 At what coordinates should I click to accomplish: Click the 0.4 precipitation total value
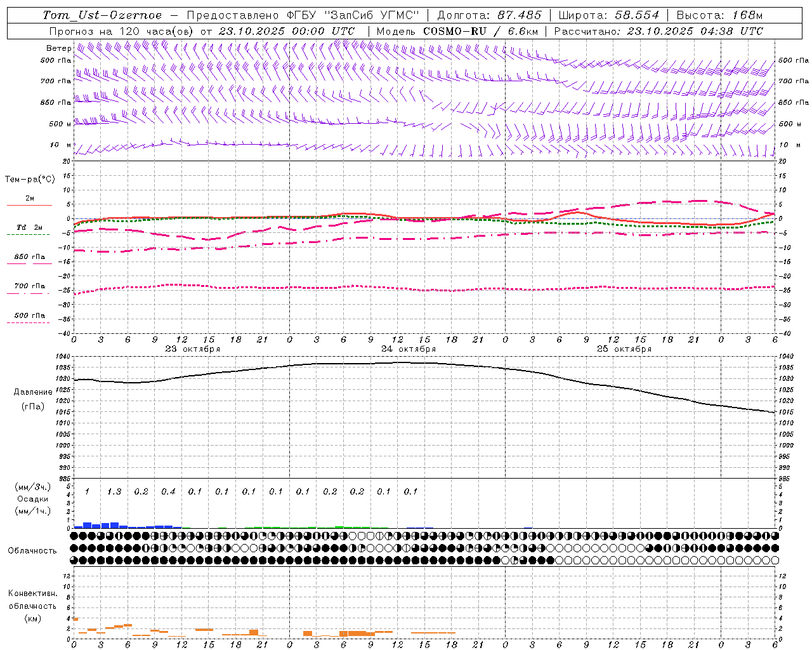point(168,491)
